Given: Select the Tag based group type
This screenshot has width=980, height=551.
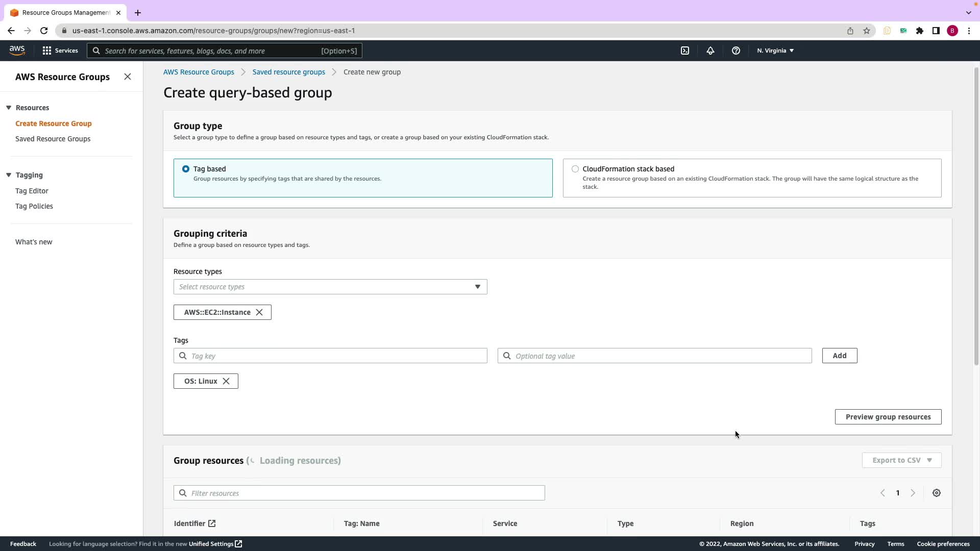Looking at the screenshot, I should [186, 169].
